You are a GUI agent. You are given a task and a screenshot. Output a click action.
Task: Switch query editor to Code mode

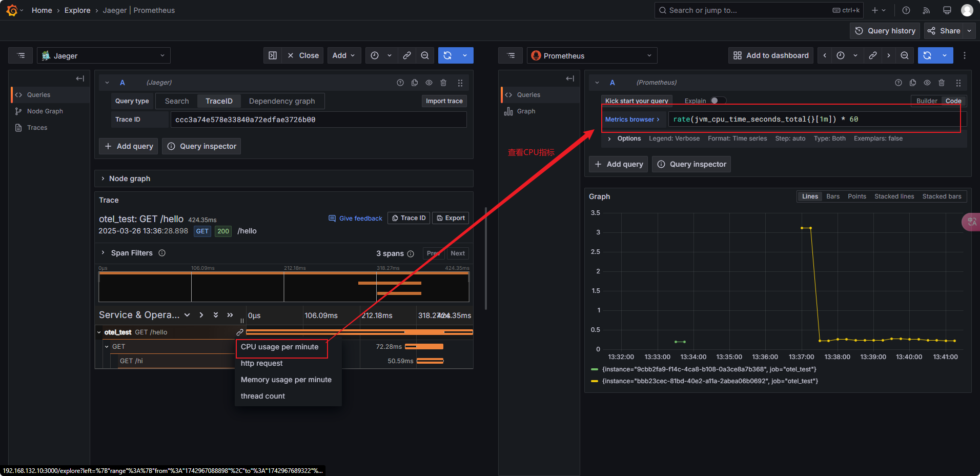[953, 101]
